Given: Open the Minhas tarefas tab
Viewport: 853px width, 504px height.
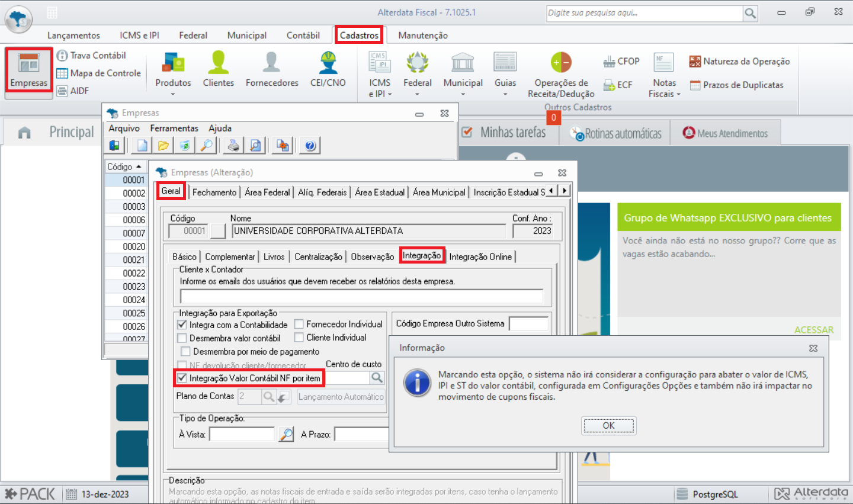Looking at the screenshot, I should (x=505, y=132).
